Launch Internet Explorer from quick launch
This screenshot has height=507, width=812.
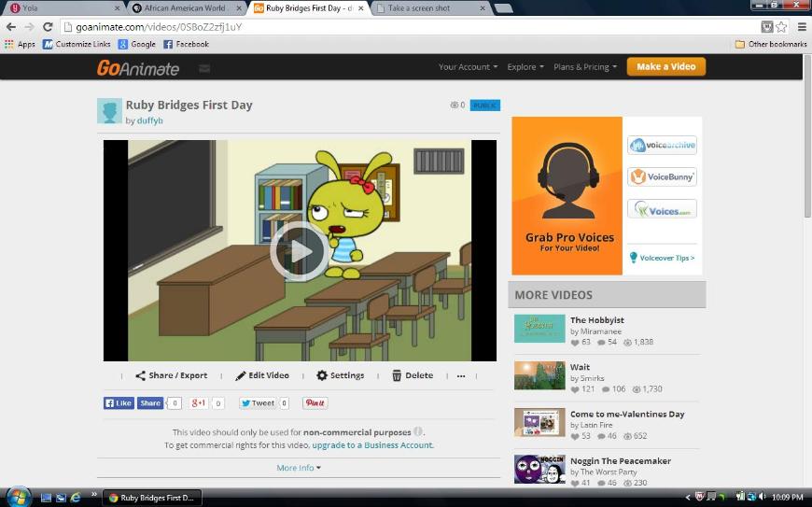[76, 498]
